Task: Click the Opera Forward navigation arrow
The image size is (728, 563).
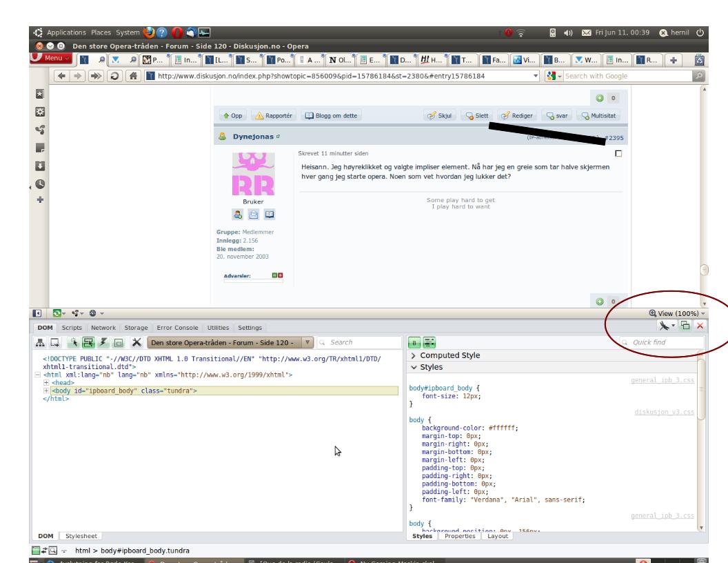Action: [x=77, y=76]
